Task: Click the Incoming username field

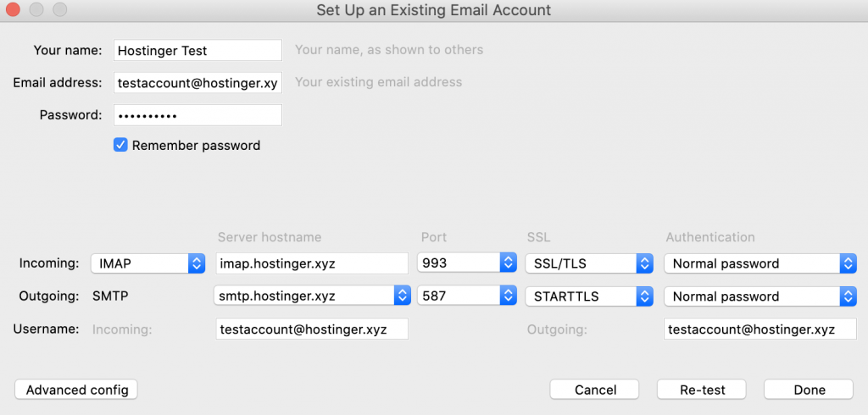Action: point(312,329)
